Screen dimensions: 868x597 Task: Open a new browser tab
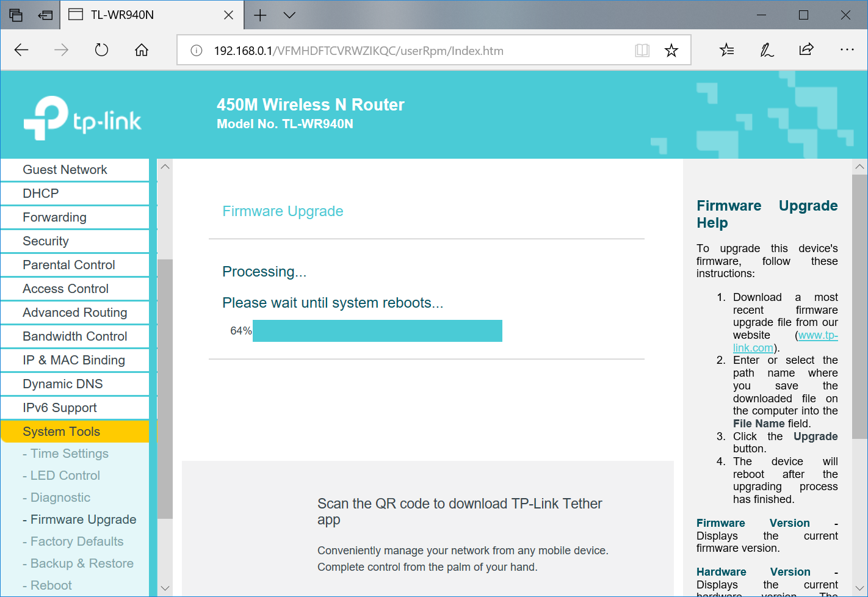pyautogui.click(x=260, y=15)
